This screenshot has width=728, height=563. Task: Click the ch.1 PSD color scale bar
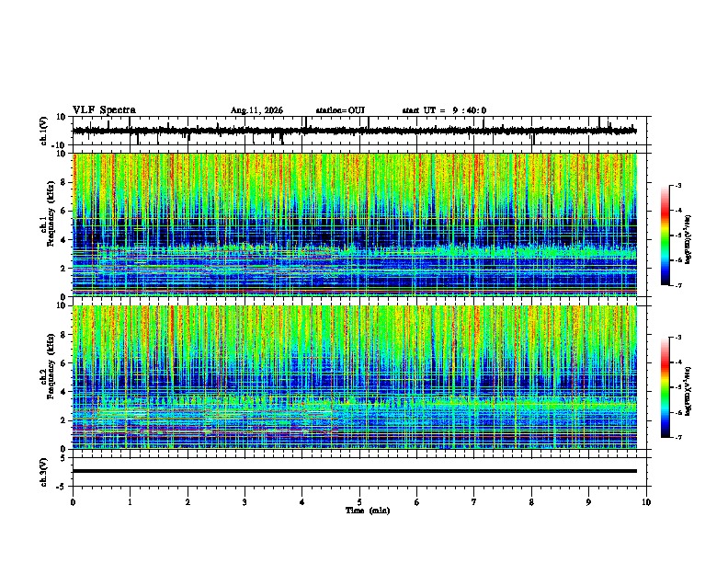click(665, 236)
